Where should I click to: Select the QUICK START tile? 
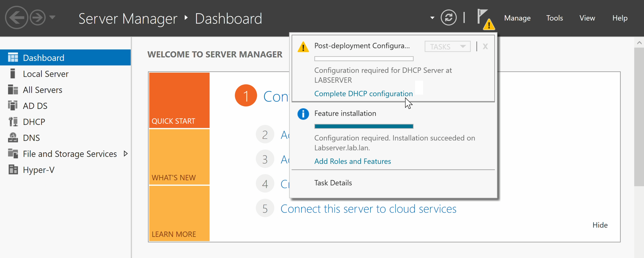tap(179, 100)
